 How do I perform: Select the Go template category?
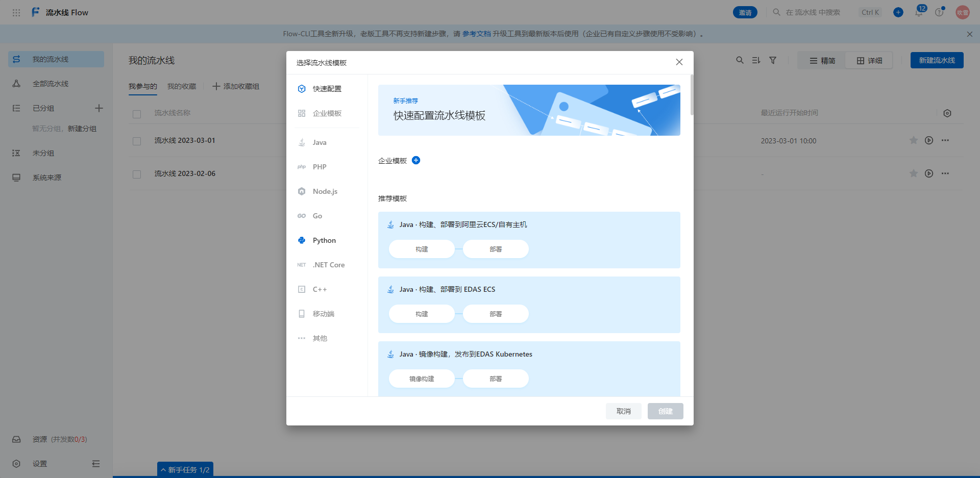[317, 216]
